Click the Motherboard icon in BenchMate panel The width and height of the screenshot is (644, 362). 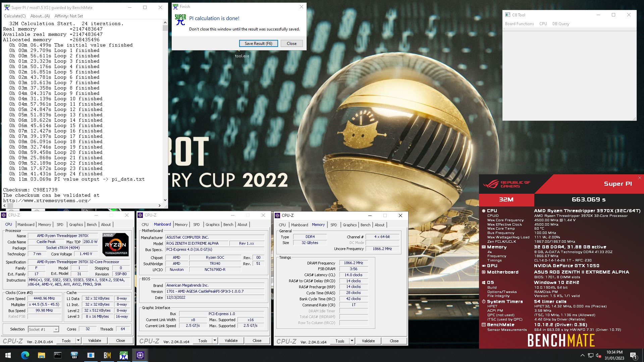click(483, 272)
